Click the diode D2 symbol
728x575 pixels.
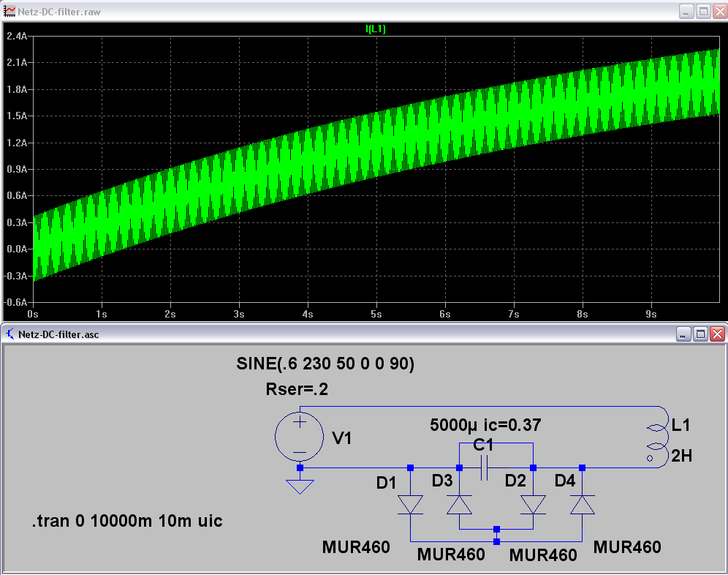[533, 505]
